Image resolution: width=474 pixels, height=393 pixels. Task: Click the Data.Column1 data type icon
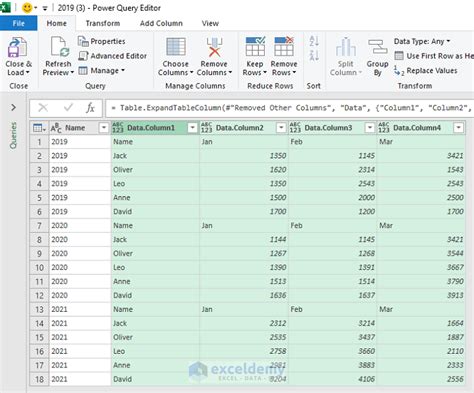click(x=118, y=128)
